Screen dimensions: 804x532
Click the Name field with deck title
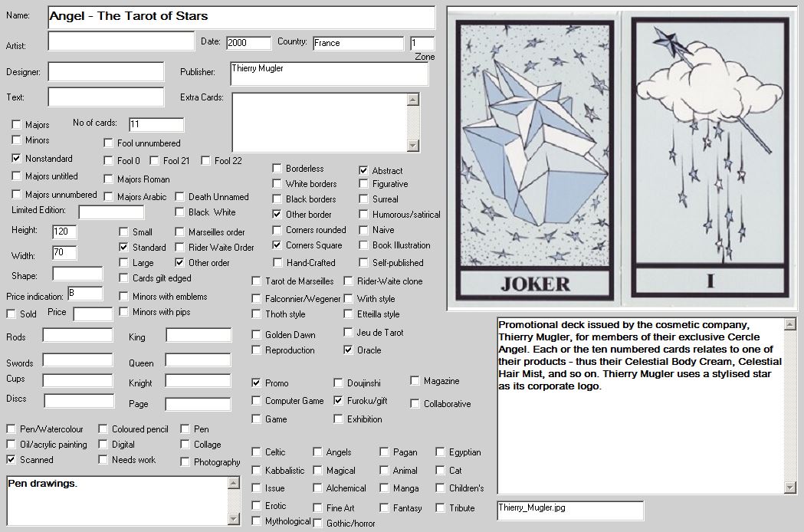[x=241, y=17]
